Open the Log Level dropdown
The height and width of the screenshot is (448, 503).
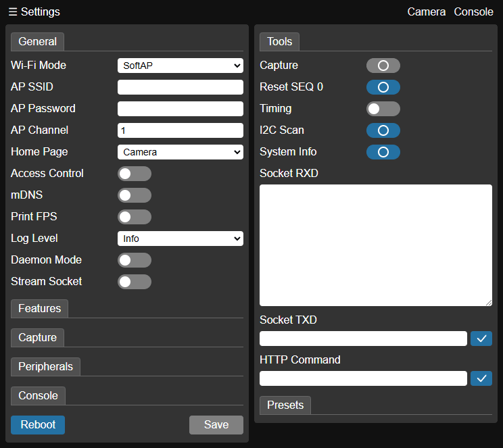click(180, 239)
